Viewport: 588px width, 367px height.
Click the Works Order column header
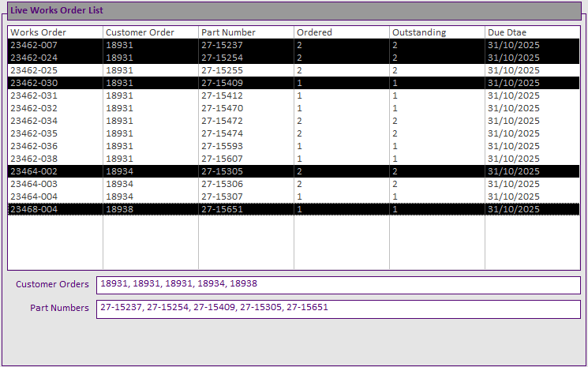55,32
